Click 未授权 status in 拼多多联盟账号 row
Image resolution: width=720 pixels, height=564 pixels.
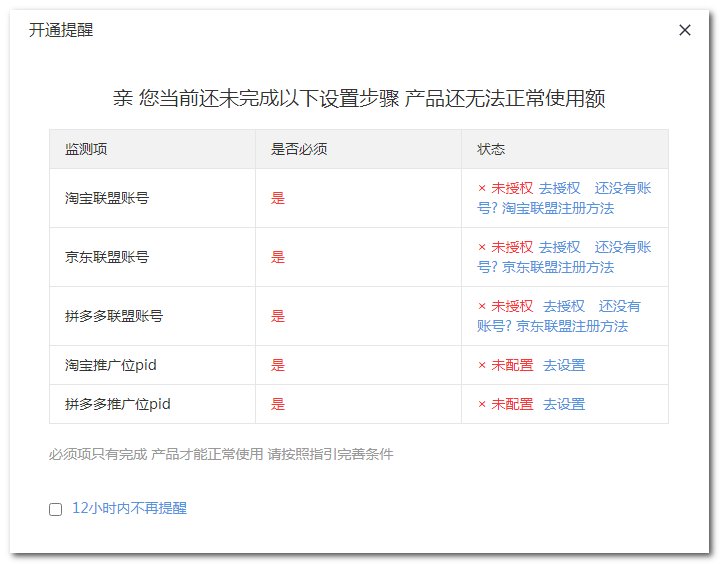(x=512, y=306)
